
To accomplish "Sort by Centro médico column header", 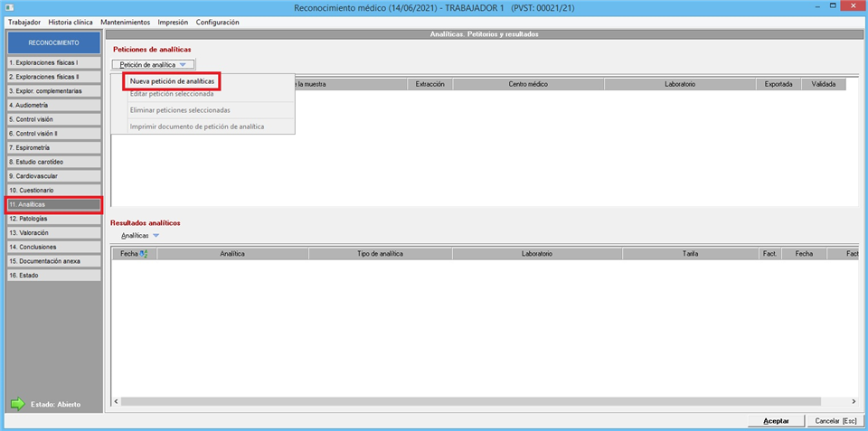I will (528, 85).
